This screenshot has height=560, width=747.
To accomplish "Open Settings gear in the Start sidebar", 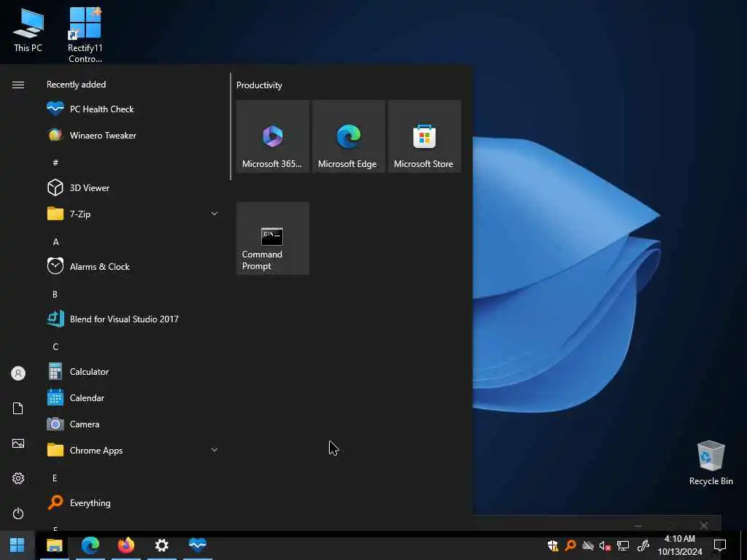I will click(x=18, y=478).
